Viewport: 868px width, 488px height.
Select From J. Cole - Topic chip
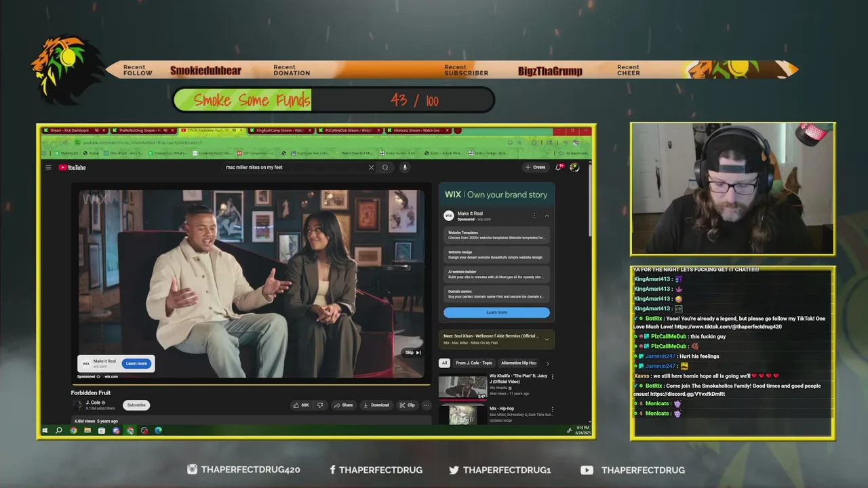point(474,363)
